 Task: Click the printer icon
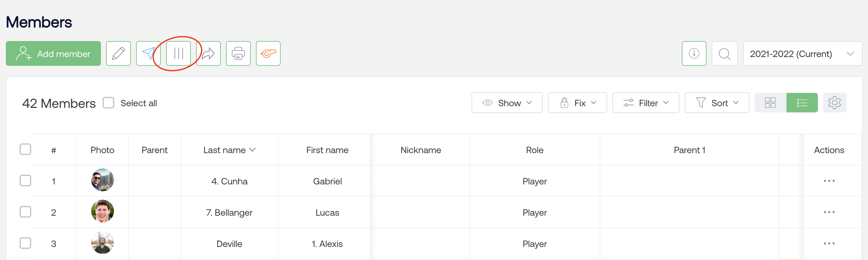[238, 53]
